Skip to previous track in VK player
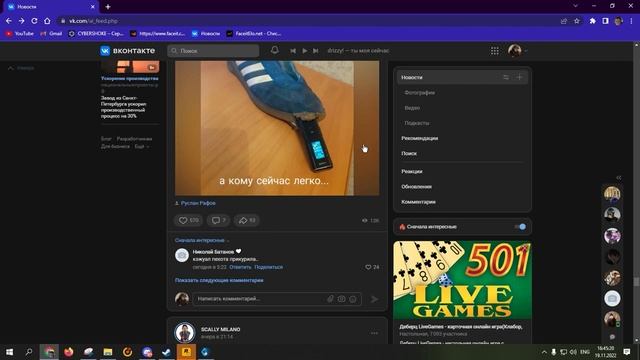 coord(293,51)
